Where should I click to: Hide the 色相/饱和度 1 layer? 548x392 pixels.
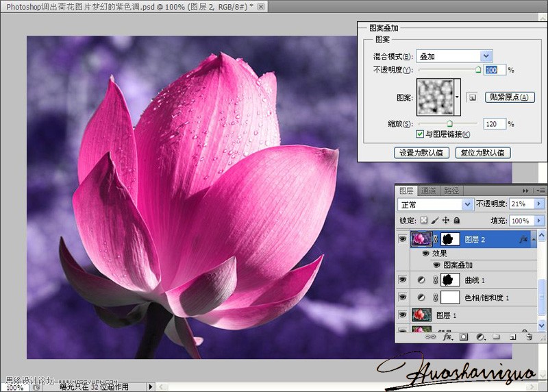click(403, 297)
